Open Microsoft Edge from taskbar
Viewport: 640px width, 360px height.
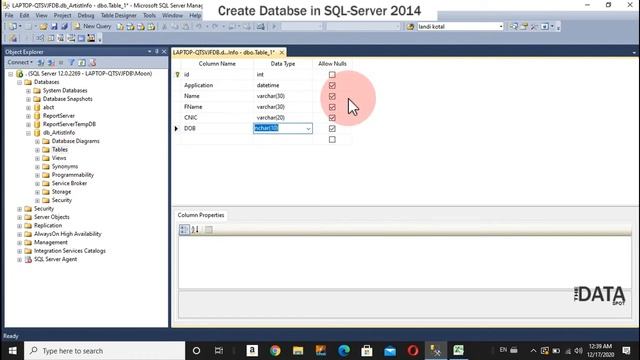[x=344, y=351]
